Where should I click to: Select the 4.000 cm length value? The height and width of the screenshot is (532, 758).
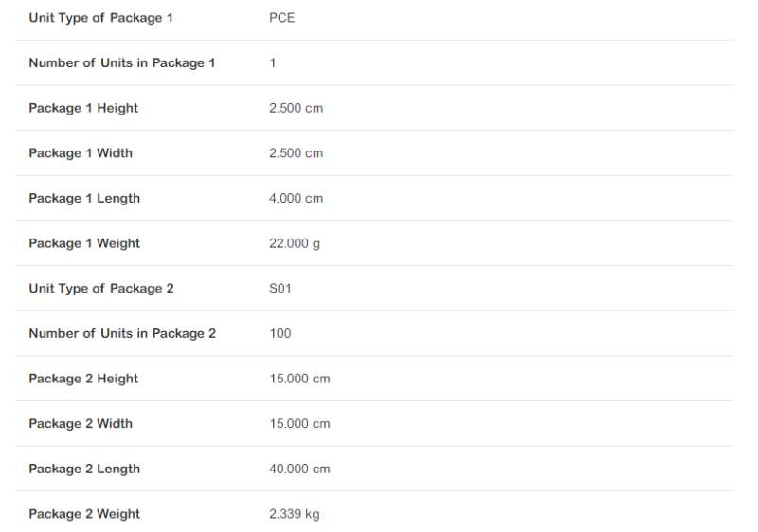click(296, 198)
